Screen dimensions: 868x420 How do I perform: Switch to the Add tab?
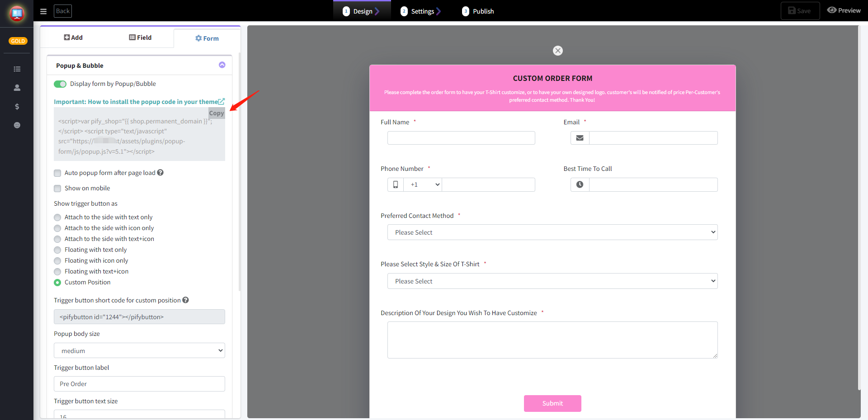coord(73,38)
